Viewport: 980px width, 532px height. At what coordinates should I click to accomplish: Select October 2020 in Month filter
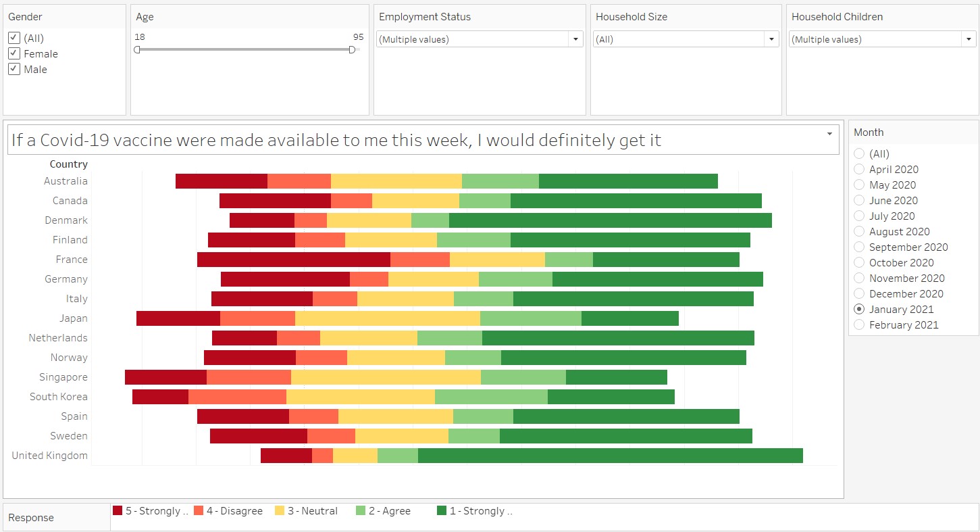pos(859,262)
